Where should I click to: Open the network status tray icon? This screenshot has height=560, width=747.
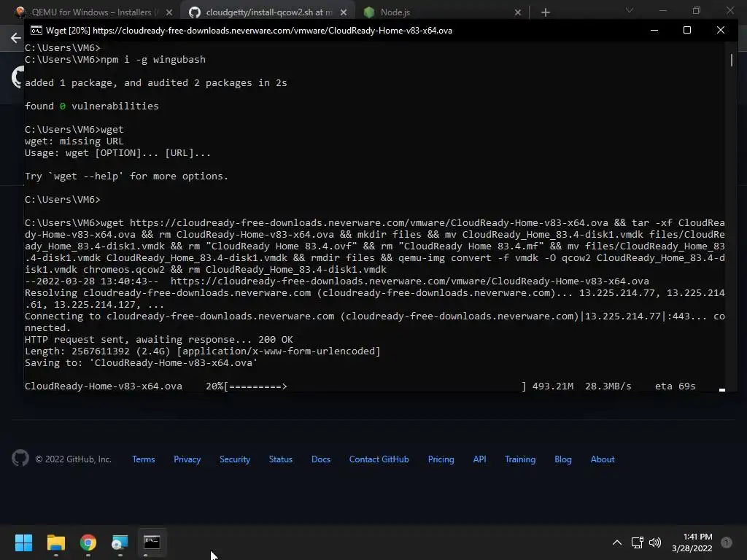tap(638, 542)
